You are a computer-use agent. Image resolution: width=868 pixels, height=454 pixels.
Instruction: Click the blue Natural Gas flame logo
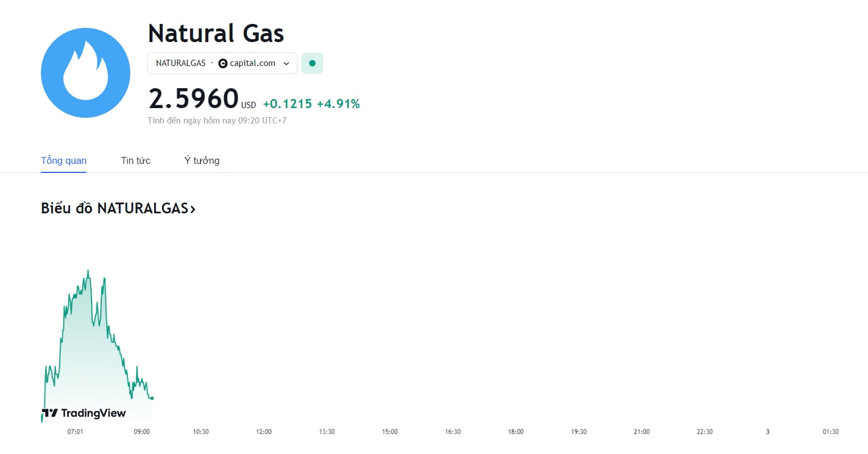click(x=85, y=73)
